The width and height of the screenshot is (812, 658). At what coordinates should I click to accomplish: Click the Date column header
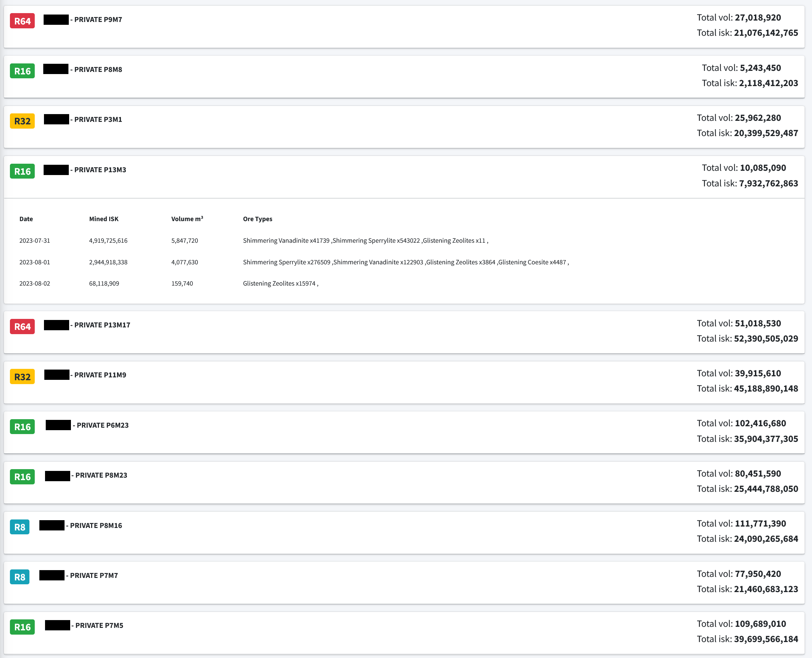[26, 219]
